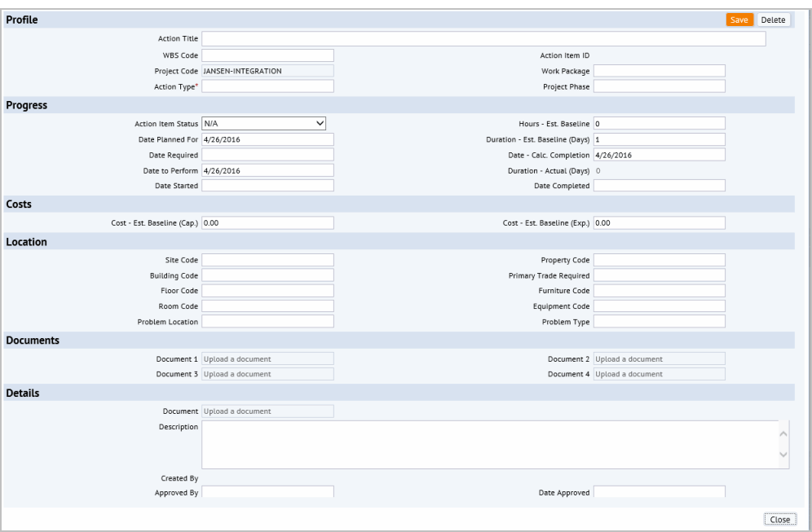Upload a file to Document 1

coord(267,358)
